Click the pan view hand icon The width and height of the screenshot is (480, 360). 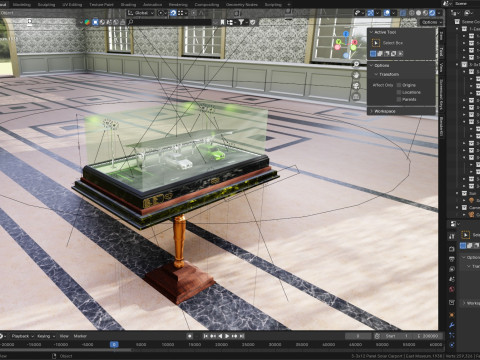click(x=356, y=75)
